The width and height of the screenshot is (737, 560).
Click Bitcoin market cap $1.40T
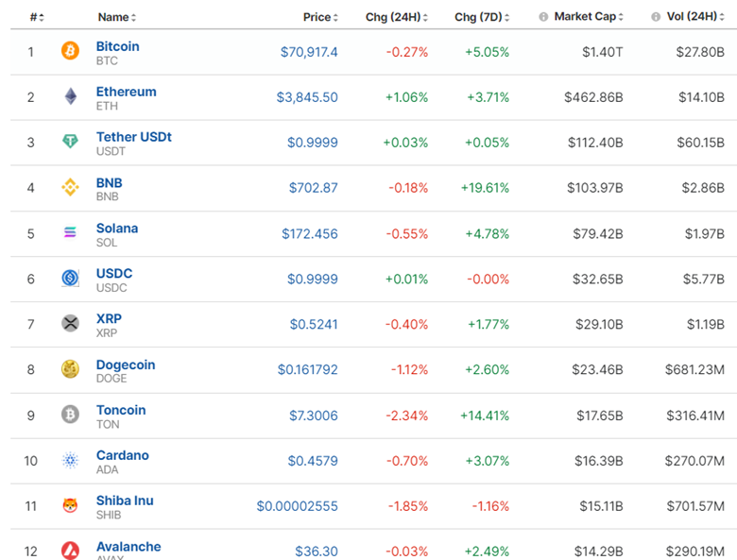(x=603, y=52)
